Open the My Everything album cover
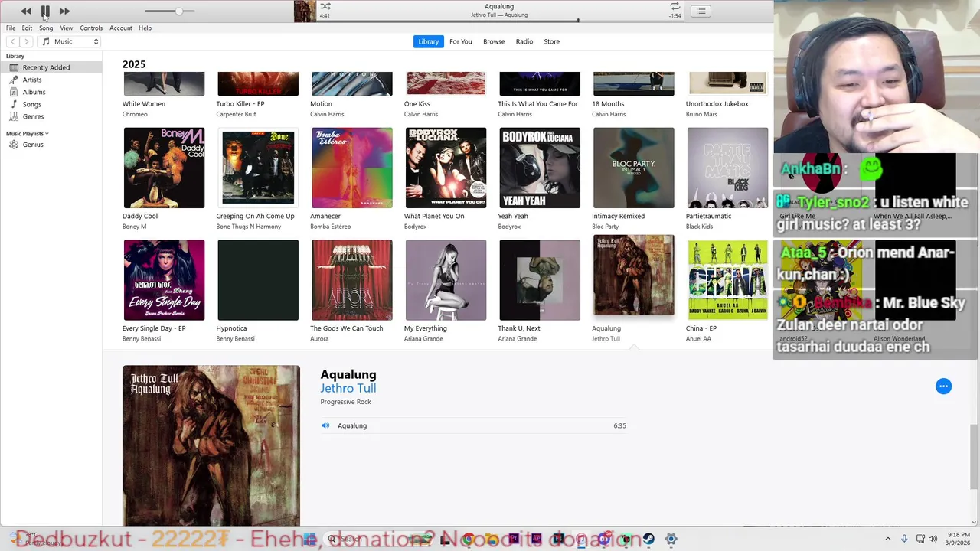Image resolution: width=980 pixels, height=551 pixels. pos(446,280)
